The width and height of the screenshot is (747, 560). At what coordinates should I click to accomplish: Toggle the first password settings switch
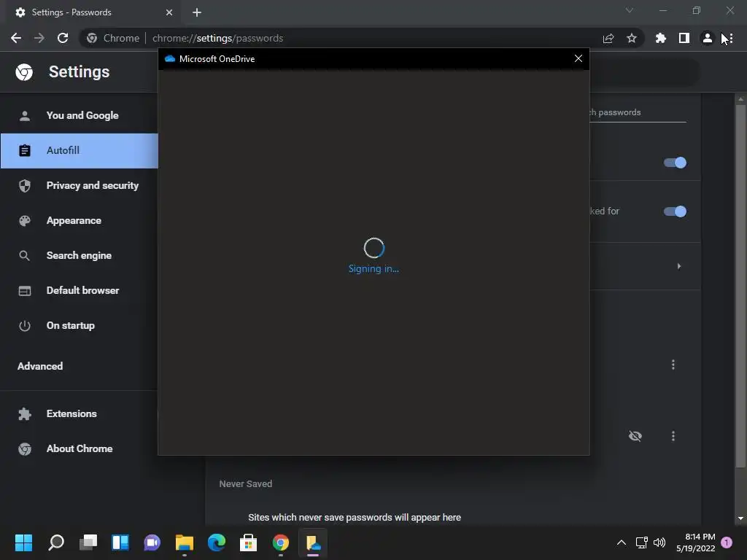pos(675,163)
